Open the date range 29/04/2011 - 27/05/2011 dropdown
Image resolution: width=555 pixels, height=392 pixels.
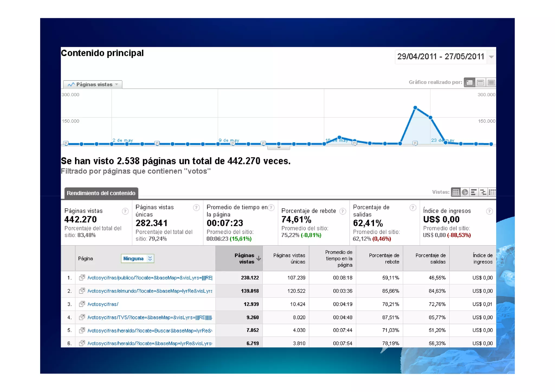coord(491,57)
